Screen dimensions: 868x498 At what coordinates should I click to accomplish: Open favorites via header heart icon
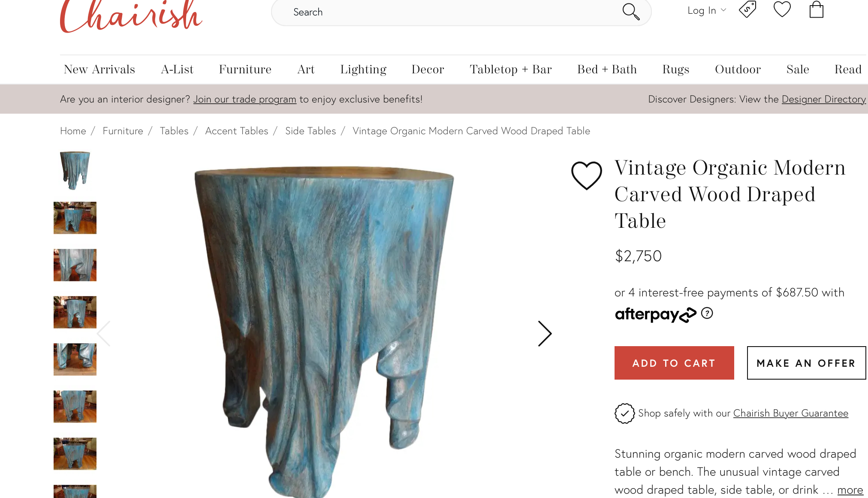(782, 9)
